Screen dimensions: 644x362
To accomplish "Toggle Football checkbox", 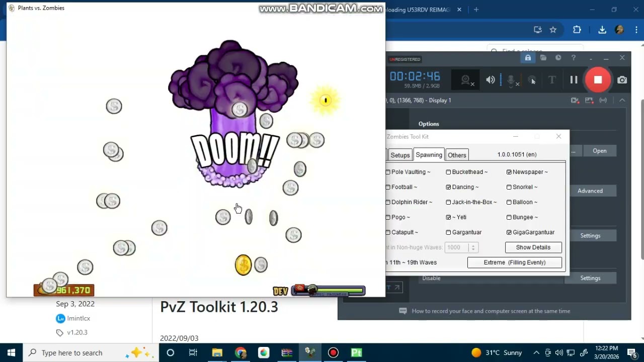I will [388, 187].
